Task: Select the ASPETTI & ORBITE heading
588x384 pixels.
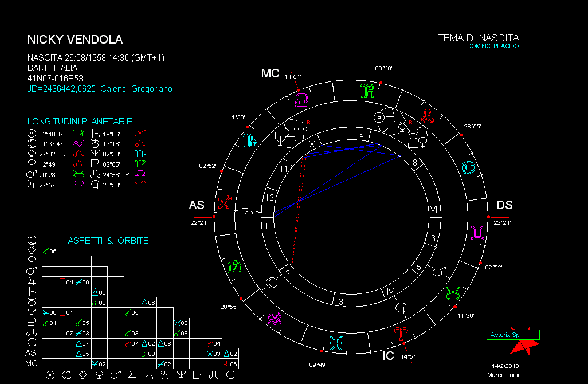Action: (x=108, y=241)
